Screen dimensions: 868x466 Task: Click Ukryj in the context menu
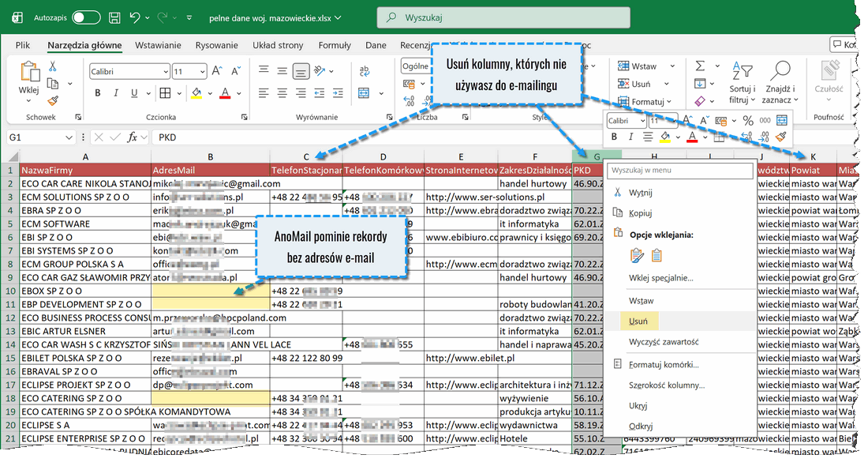(638, 406)
